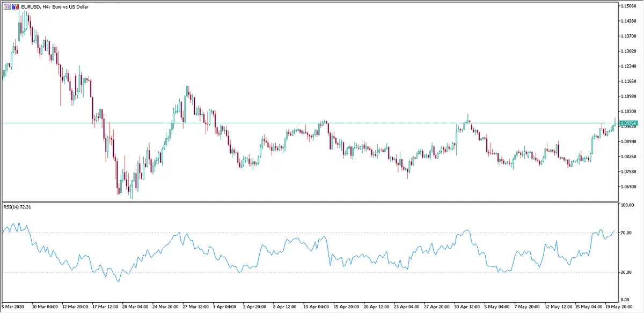Click the RSI 30 level label

[x=625, y=273]
